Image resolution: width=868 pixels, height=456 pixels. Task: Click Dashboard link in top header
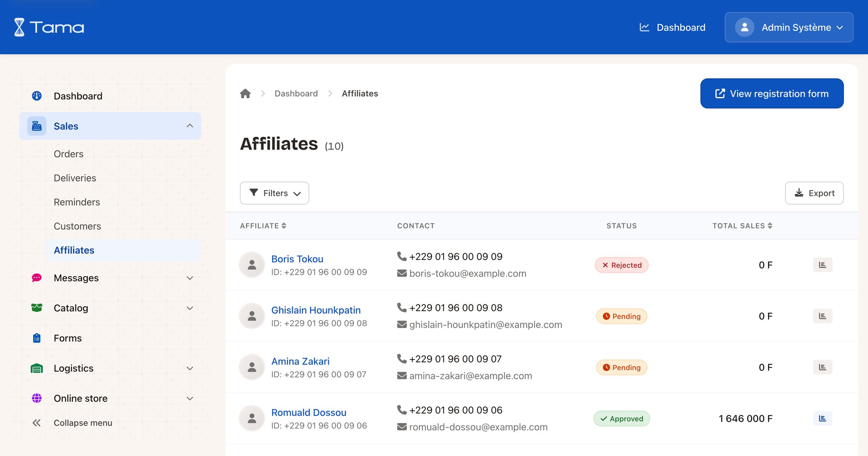[672, 27]
